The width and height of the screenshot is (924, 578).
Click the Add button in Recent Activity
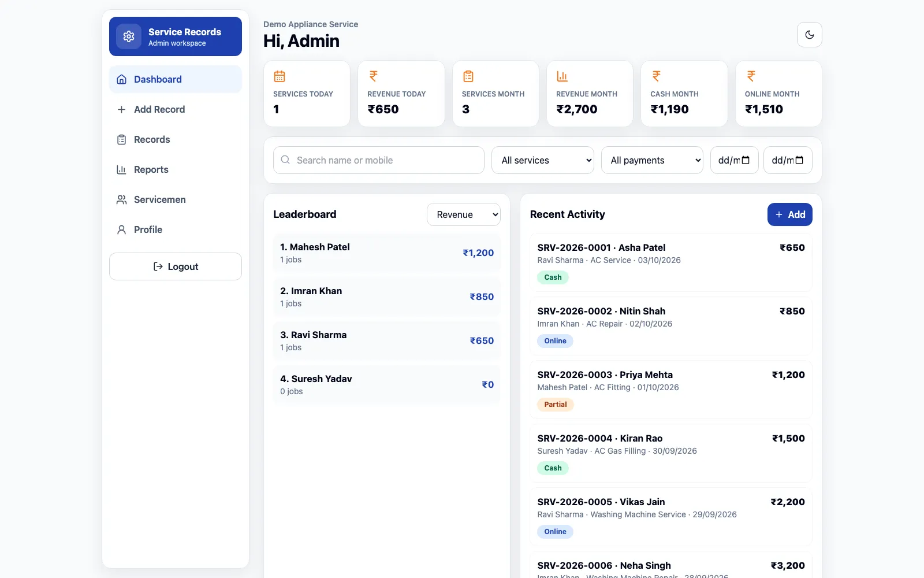(789, 214)
